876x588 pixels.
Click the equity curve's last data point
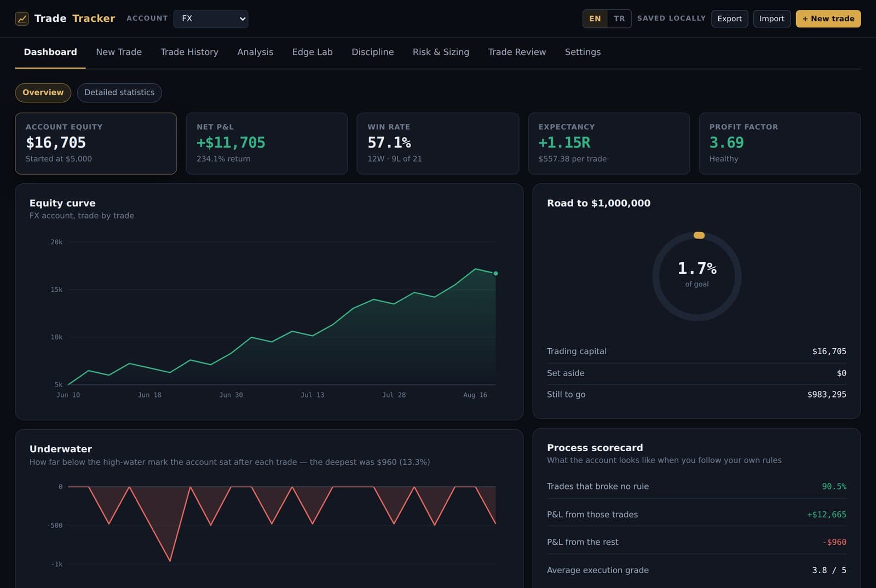[495, 273]
